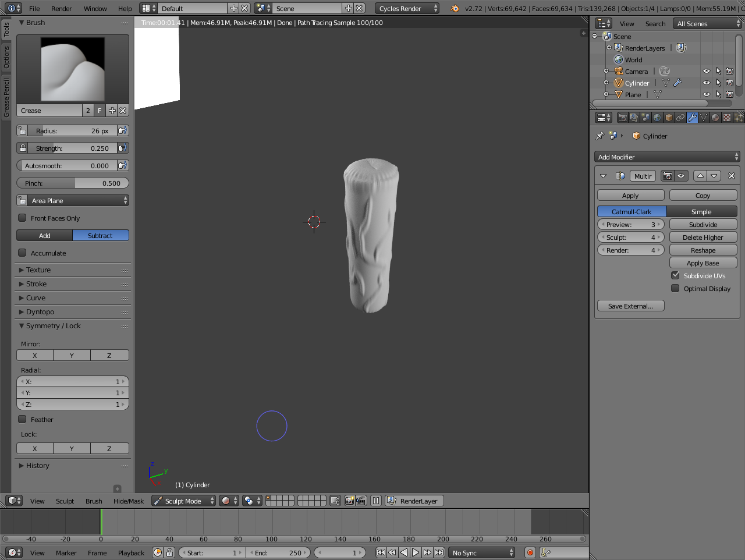Click the Subdivide button

pos(703,225)
